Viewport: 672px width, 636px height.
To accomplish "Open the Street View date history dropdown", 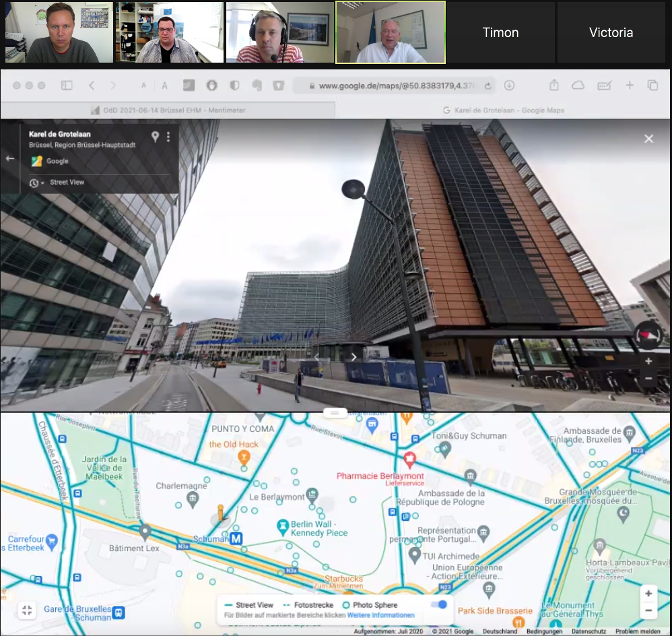I will tap(36, 183).
